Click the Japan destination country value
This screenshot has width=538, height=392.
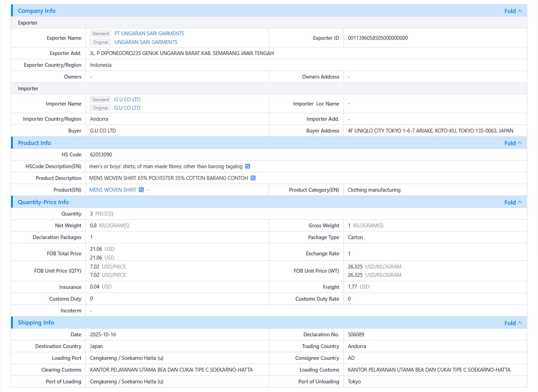coord(96,346)
